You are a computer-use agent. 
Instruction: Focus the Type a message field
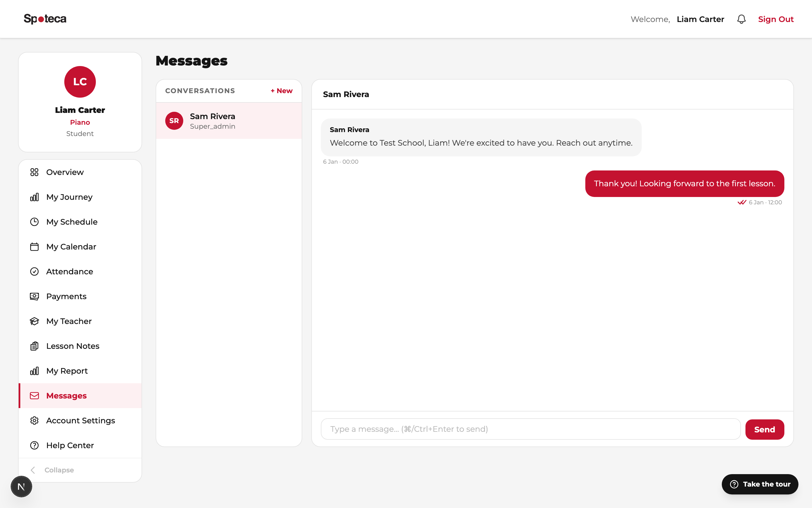click(x=531, y=429)
